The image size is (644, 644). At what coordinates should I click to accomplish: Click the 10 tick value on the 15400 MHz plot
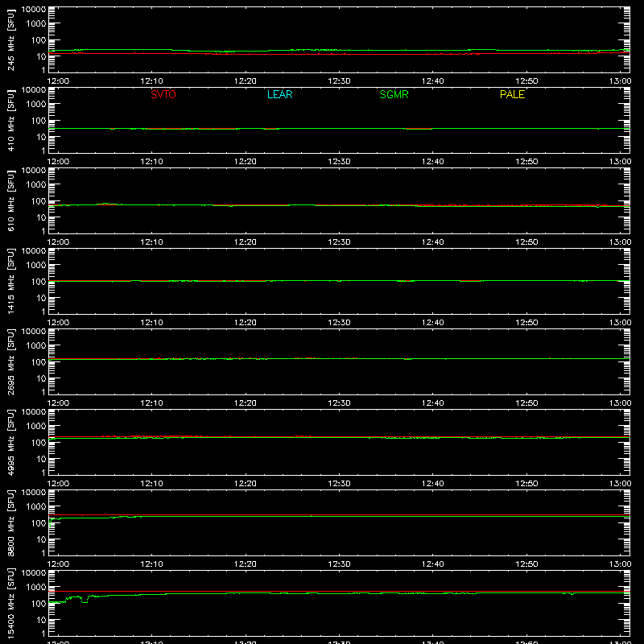pyautogui.click(x=41, y=620)
